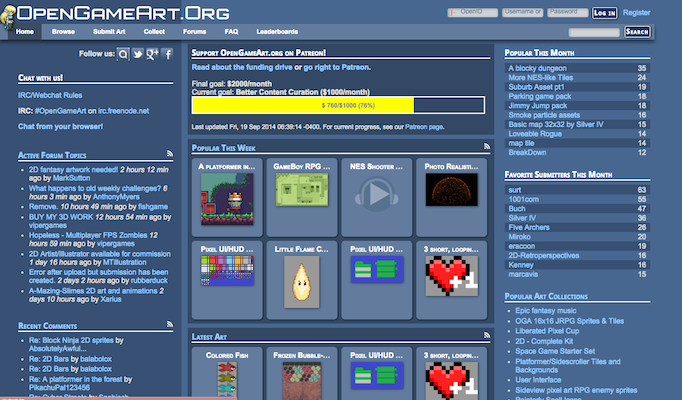Click the Log In button
This screenshot has width=682, height=400.
click(605, 13)
